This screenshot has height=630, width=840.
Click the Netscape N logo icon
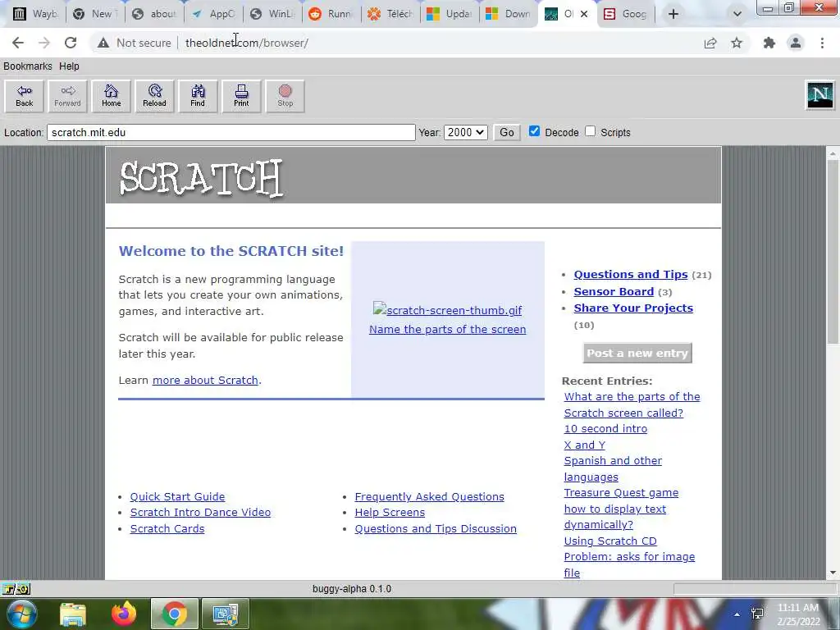(820, 95)
